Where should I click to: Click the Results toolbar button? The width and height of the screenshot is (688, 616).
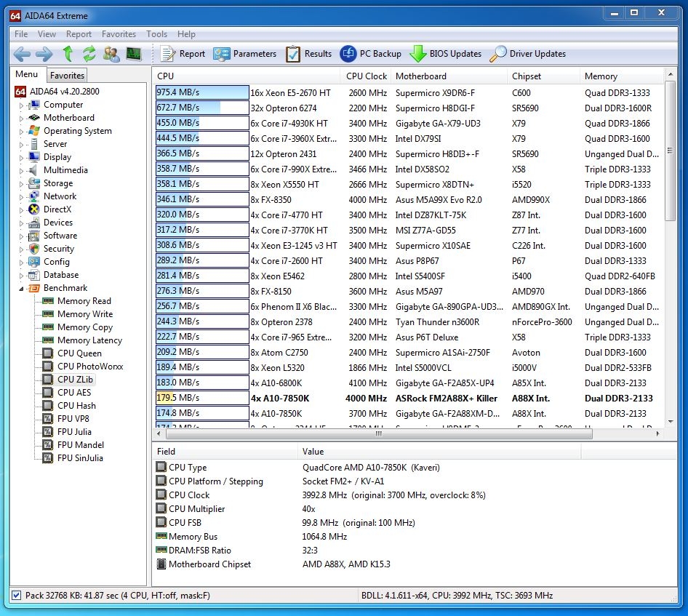pyautogui.click(x=308, y=54)
